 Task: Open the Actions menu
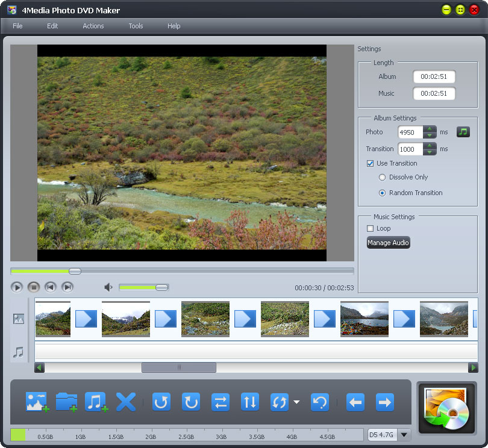pos(93,26)
